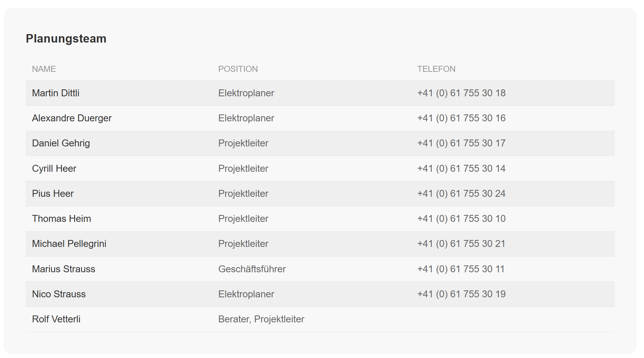Image resolution: width=644 pixels, height=358 pixels.
Task: Click Marius Strauss's phone number
Action: [461, 269]
